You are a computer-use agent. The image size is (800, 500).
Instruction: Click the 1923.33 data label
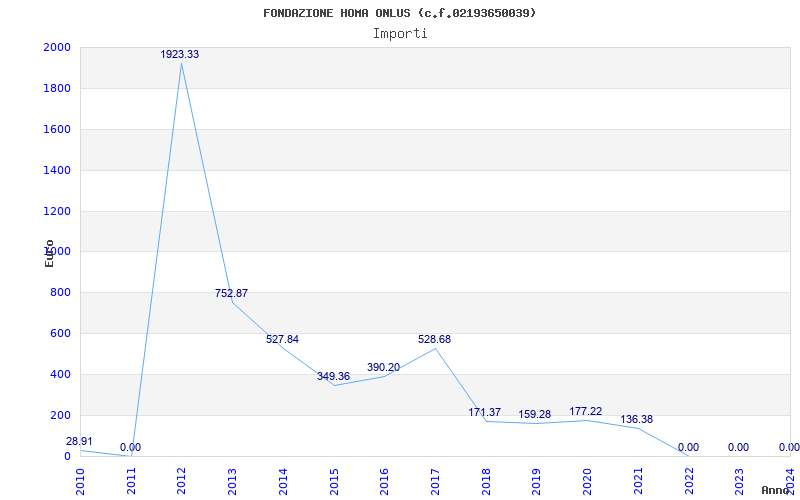[x=180, y=54]
